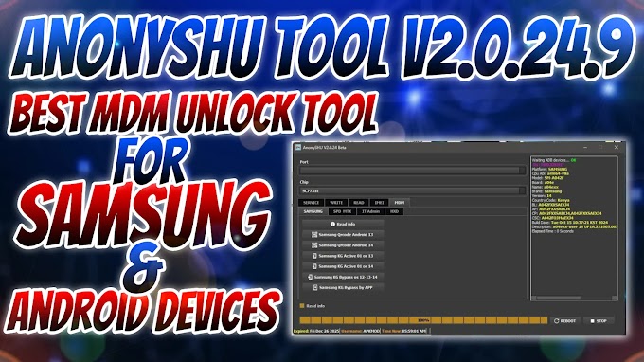The height and width of the screenshot is (362, 644).
Task: Click the reboot circular arrow icon
Action: pyautogui.click(x=557, y=321)
